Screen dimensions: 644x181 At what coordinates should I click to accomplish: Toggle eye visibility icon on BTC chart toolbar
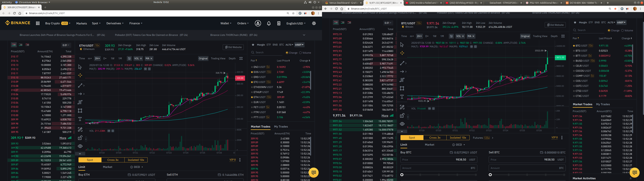(402, 124)
